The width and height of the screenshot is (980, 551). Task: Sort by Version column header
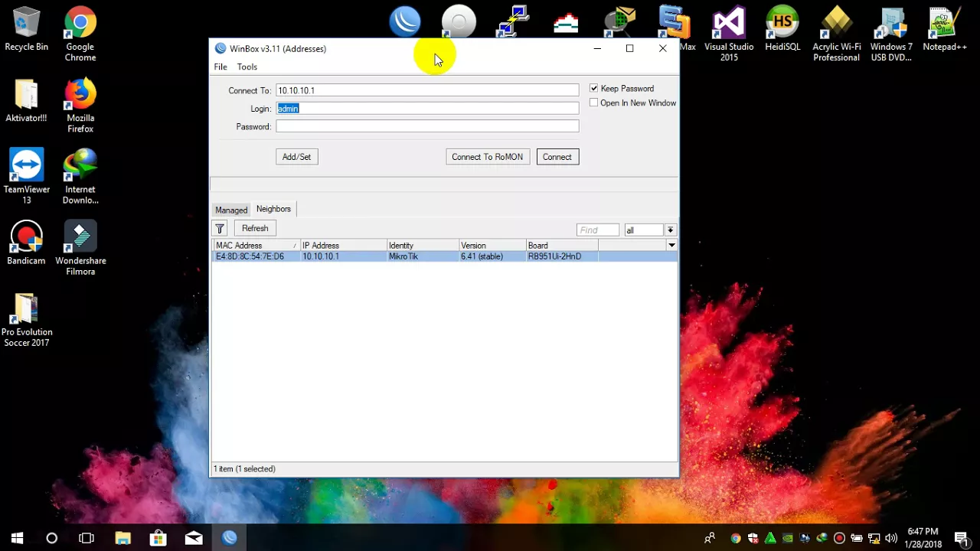tap(492, 246)
